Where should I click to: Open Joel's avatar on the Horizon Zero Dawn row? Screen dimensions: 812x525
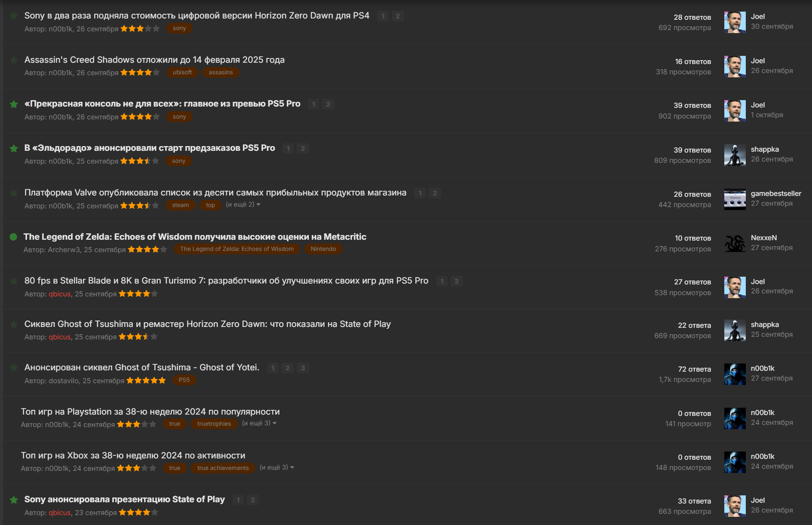click(735, 22)
